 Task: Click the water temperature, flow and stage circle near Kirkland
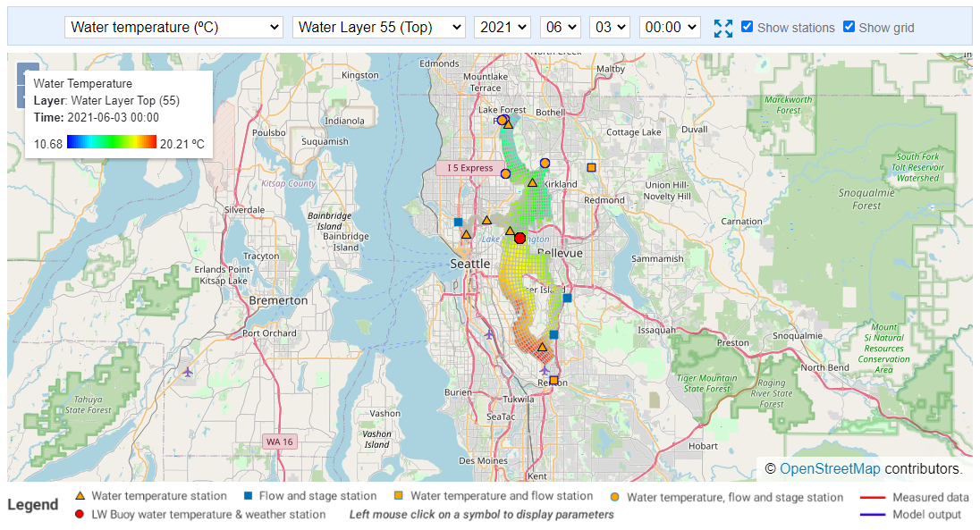[x=545, y=163]
